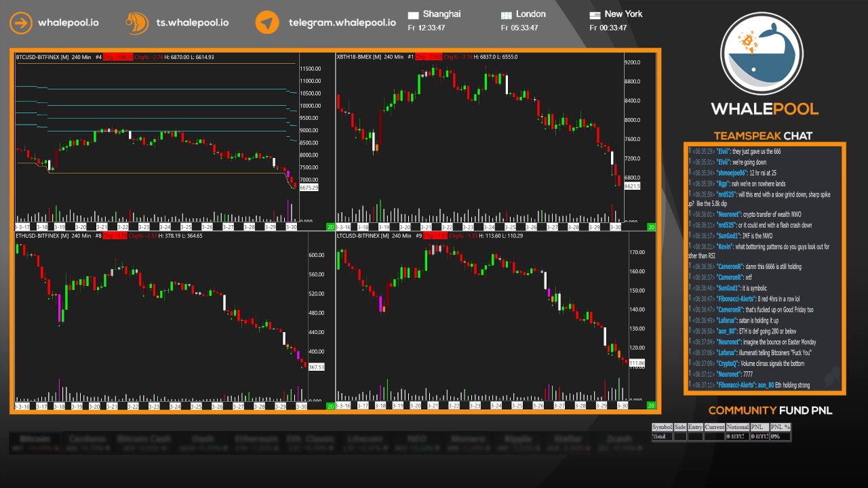Click CryptoQ's username in chat
The width and height of the screenshot is (868, 488).
[727, 364]
